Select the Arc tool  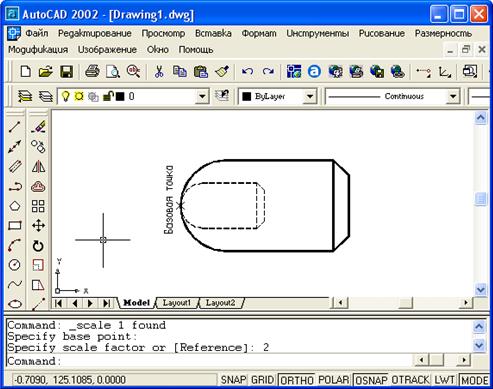point(15,245)
